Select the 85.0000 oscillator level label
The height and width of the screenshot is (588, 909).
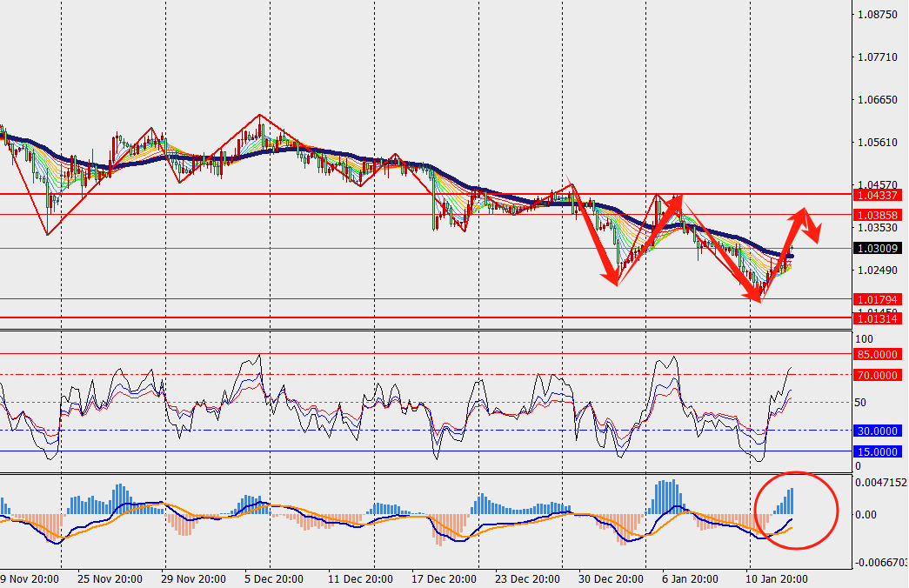point(878,354)
